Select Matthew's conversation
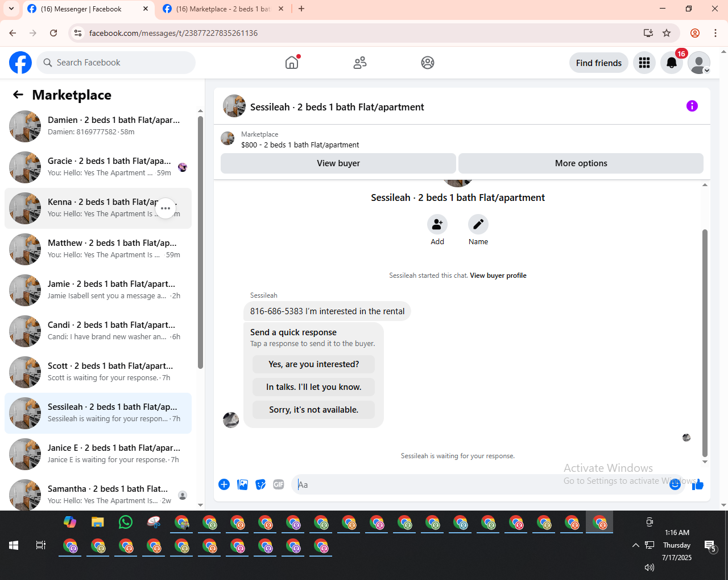Viewport: 728px width, 580px height. click(x=98, y=249)
